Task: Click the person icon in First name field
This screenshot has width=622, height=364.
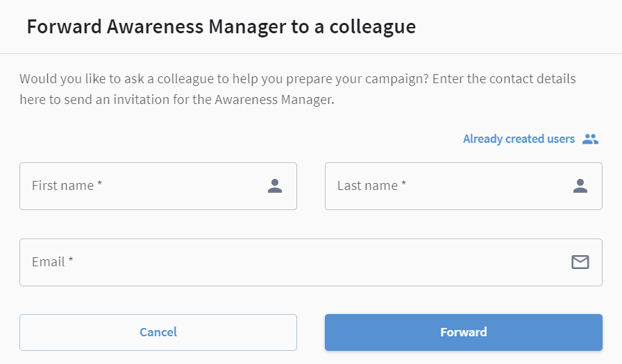Action: pos(274,186)
